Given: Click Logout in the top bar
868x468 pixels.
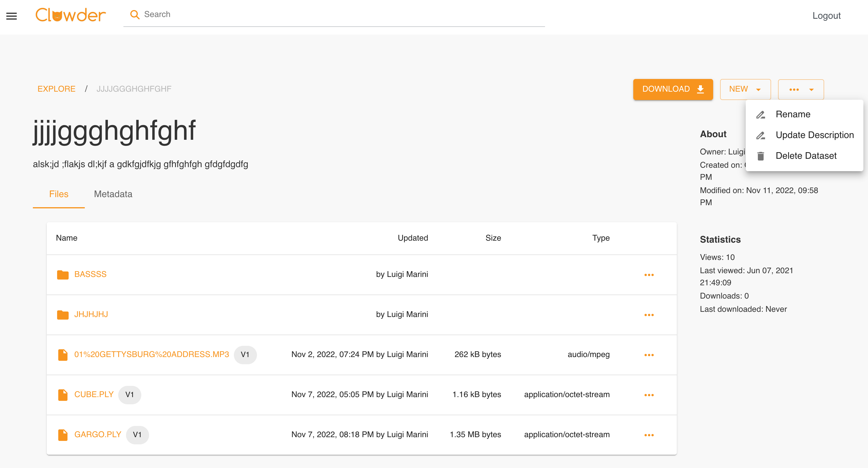Looking at the screenshot, I should (x=826, y=16).
